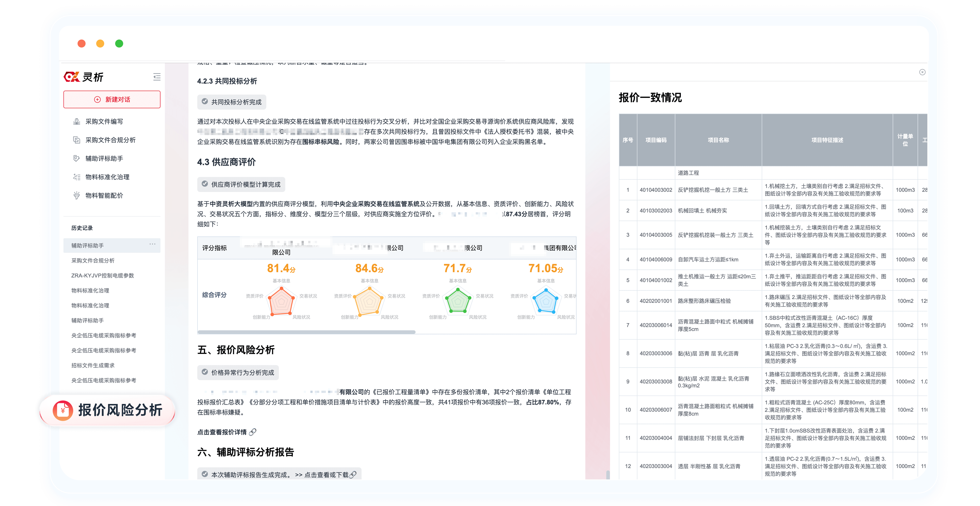Select 采购文件编写 menu item
The height and width of the screenshot is (506, 980).
(104, 121)
